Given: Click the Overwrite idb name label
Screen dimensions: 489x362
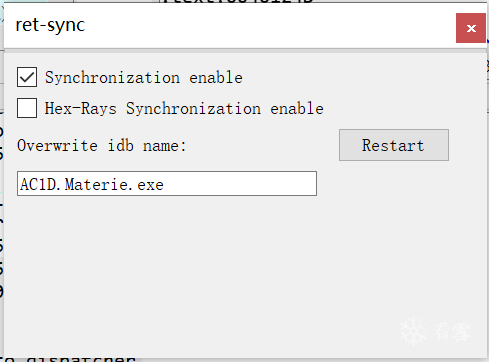Looking at the screenshot, I should tap(102, 146).
